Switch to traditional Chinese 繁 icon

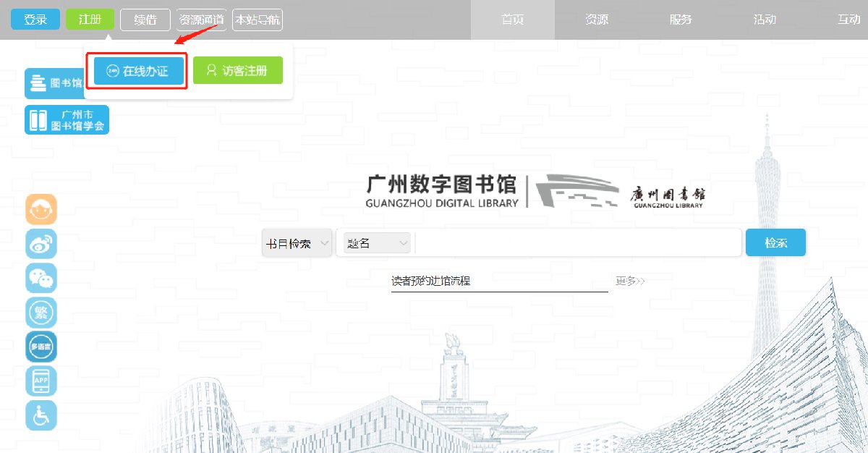pos(41,313)
